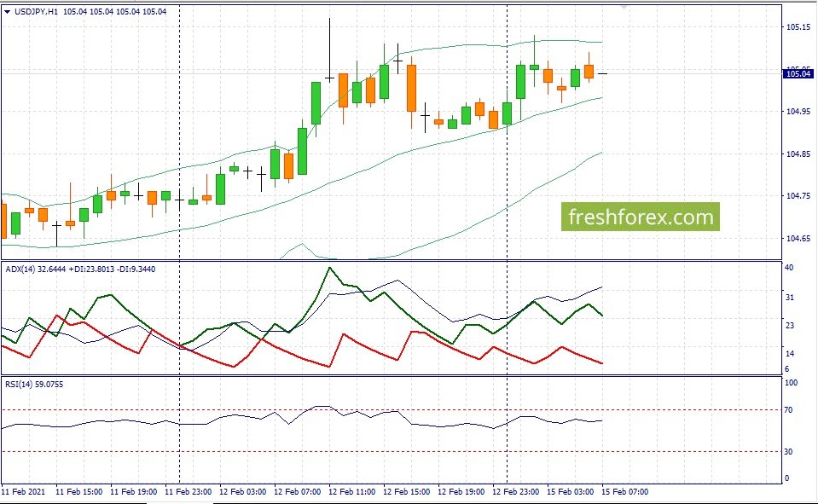Click the 12 Feb 23:00 time label

(x=516, y=492)
